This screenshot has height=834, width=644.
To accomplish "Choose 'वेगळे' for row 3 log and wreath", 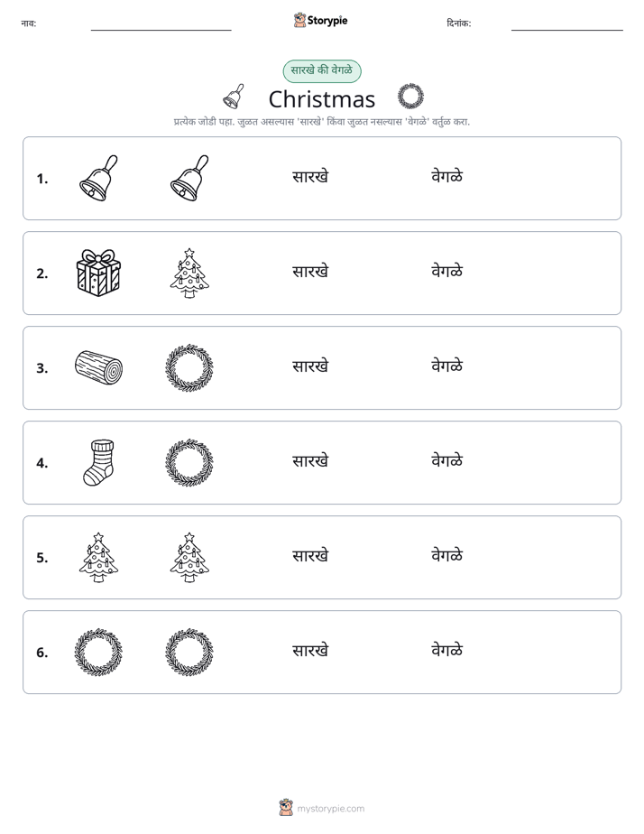I will coord(446,366).
